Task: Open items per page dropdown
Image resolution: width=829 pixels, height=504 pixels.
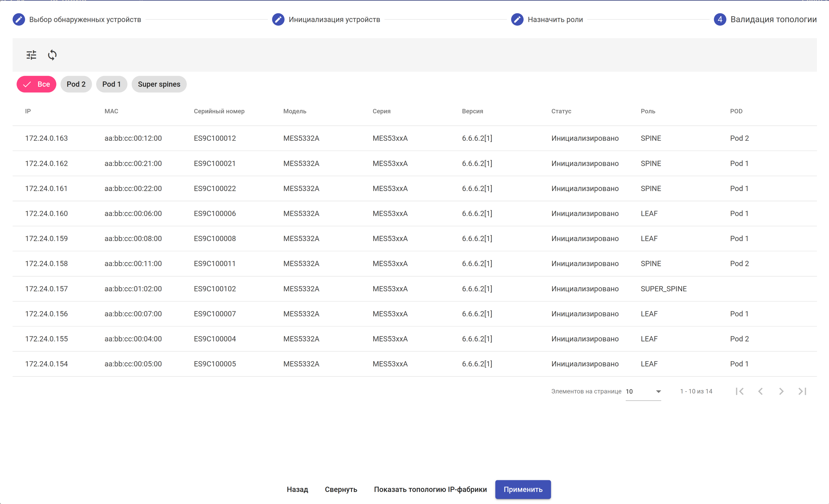Action: (x=643, y=391)
